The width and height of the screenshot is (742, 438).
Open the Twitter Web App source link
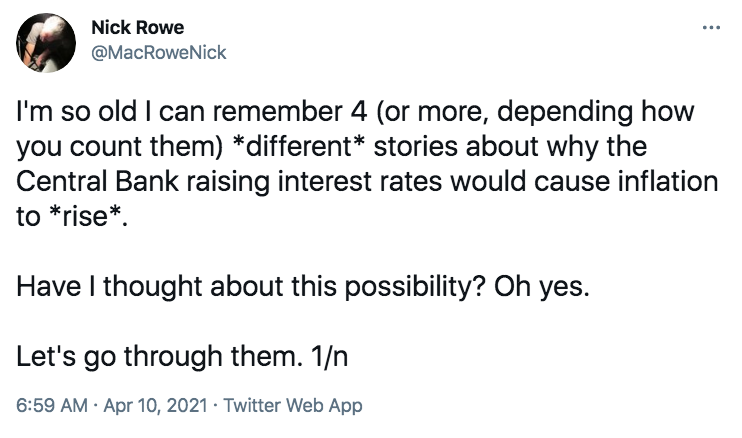[293, 406]
